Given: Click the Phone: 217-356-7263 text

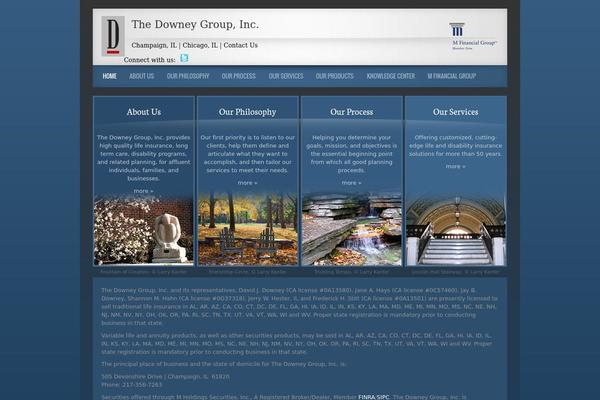Looking at the screenshot, I should click(132, 385).
